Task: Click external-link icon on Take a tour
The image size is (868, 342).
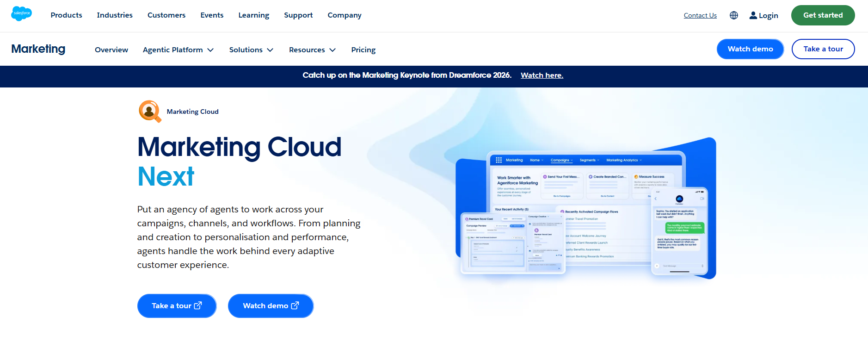Action: (x=198, y=305)
